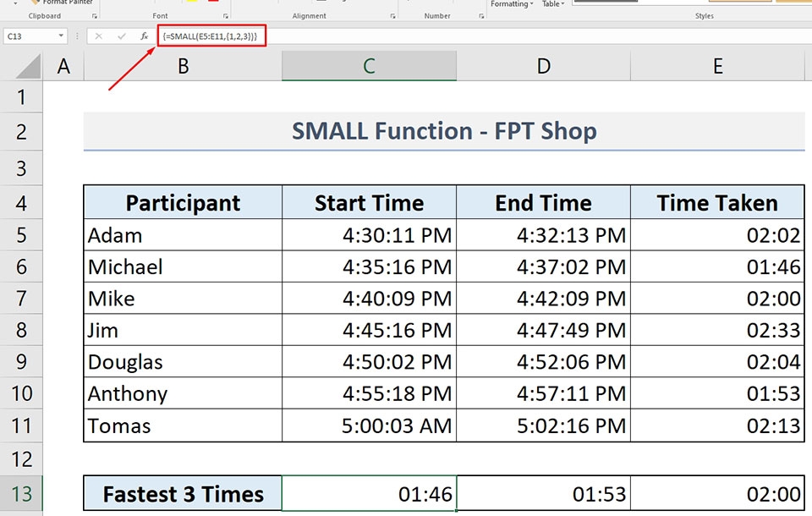The width and height of the screenshot is (812, 516).
Task: Open the Alignment group dialog launcher
Action: 392,16
